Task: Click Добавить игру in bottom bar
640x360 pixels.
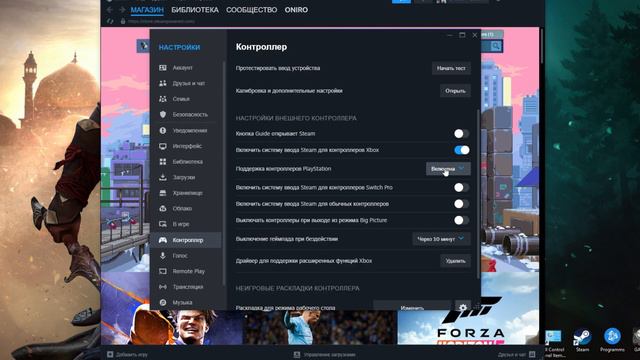Action: 127,354
